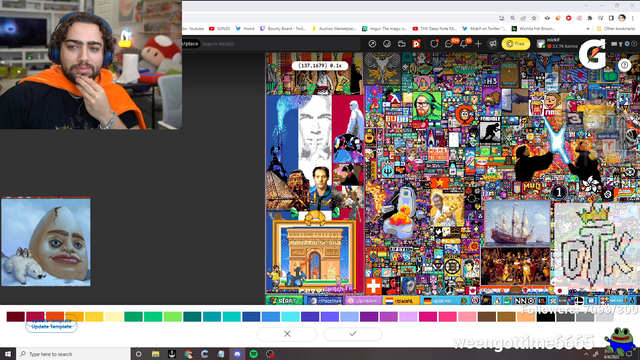
Task: Click the Windows taskbar search box
Action: pyautogui.click(x=73, y=354)
